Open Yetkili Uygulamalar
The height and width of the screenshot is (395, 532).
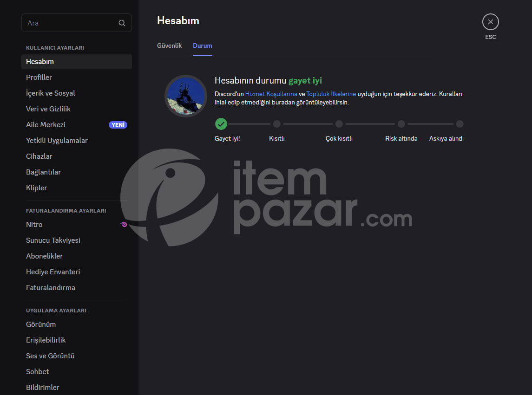[76, 140]
